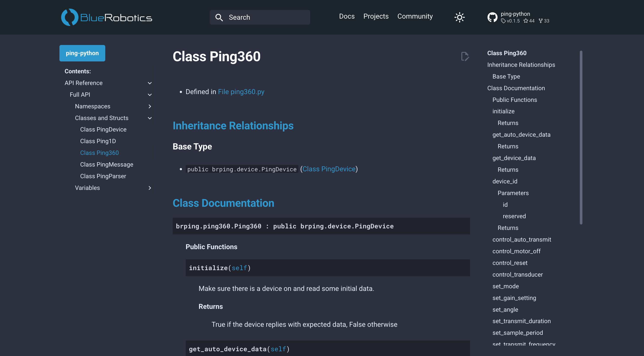Jump to Base Type in table of contents

click(506, 76)
